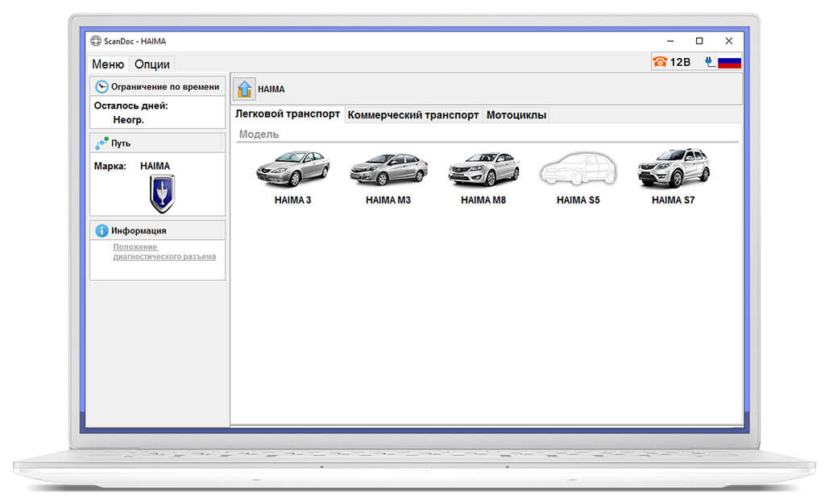The image size is (825, 504).
Task: Click the Информация panel header text
Action: click(139, 231)
